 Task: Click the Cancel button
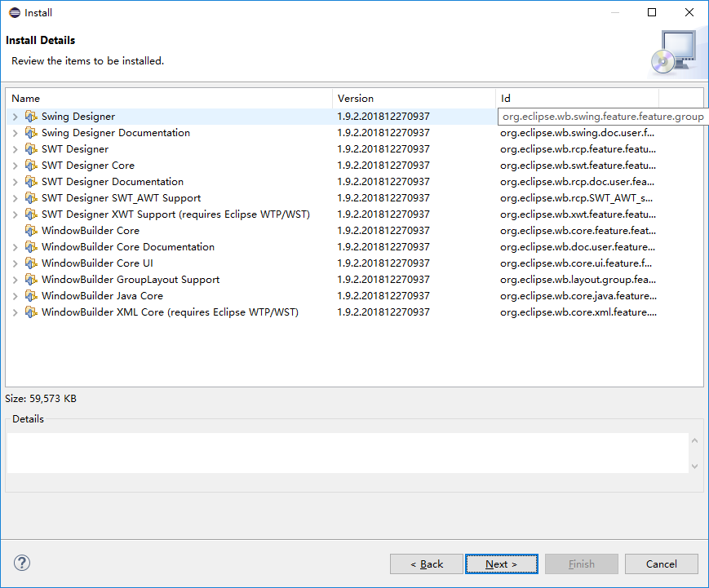click(662, 564)
